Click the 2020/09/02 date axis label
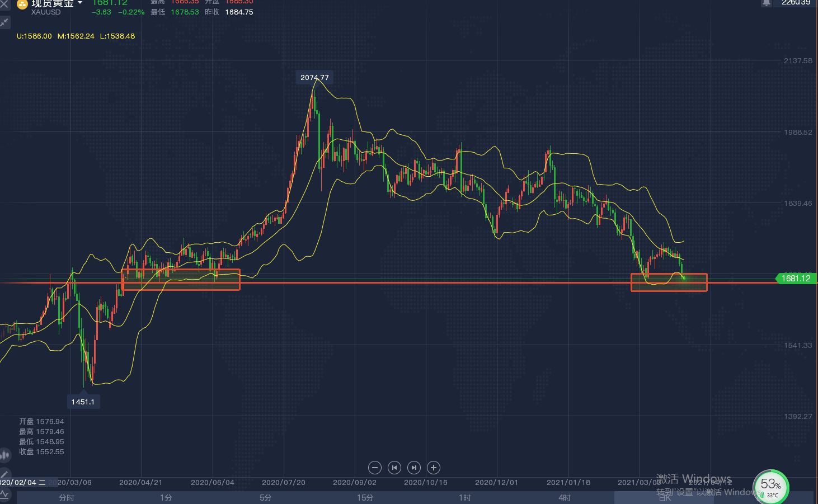This screenshot has width=818, height=504. click(x=355, y=483)
